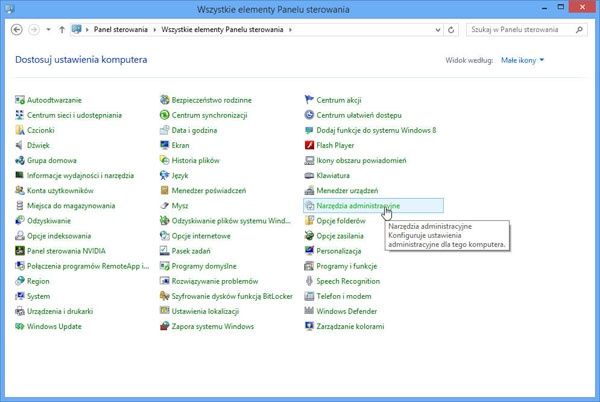Open Rozwiązywanie problemów
Image resolution: width=600 pixels, height=402 pixels.
(215, 281)
